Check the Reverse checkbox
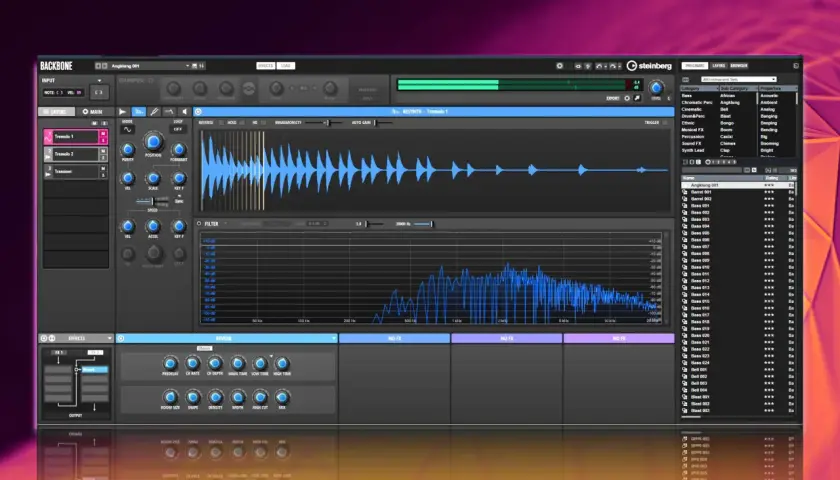Image resolution: width=840 pixels, height=480 pixels. (221, 123)
